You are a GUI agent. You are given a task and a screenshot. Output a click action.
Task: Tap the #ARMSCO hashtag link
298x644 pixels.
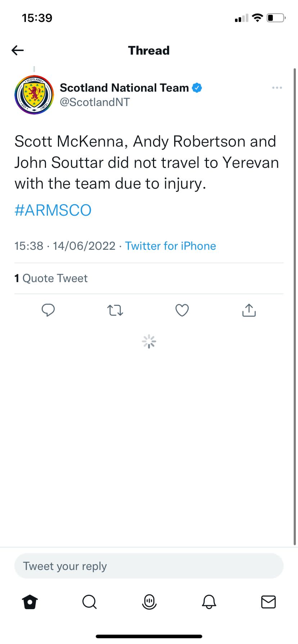53,210
